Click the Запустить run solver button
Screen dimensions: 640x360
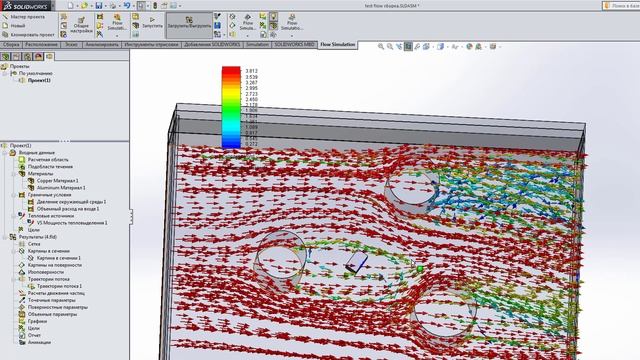[152, 22]
